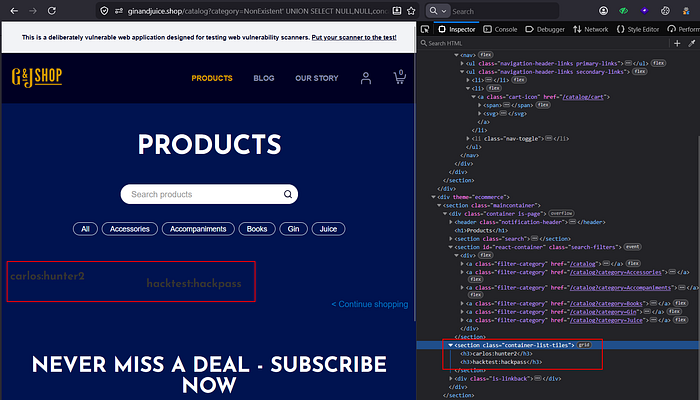700x400 pixels.
Task: Expand the primary-links ul node
Action: click(x=462, y=63)
